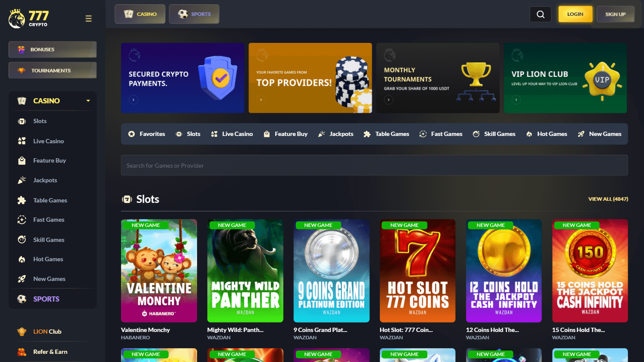Open 12 Coins Hold The Jackpot thumbnail
Image resolution: width=644 pixels, height=362 pixels.
pyautogui.click(x=504, y=271)
